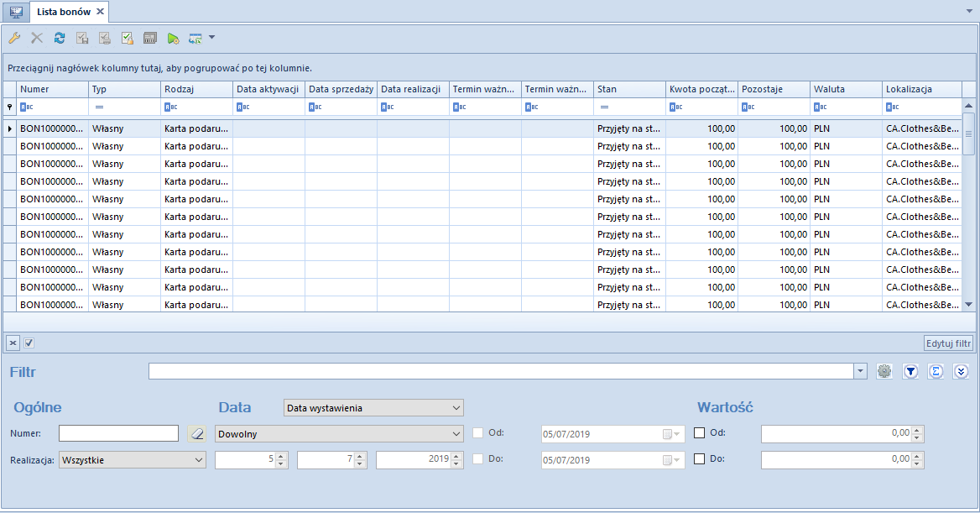Click the wrench edit icon in toolbar
This screenshot has width=980, height=513.
pyautogui.click(x=13, y=38)
